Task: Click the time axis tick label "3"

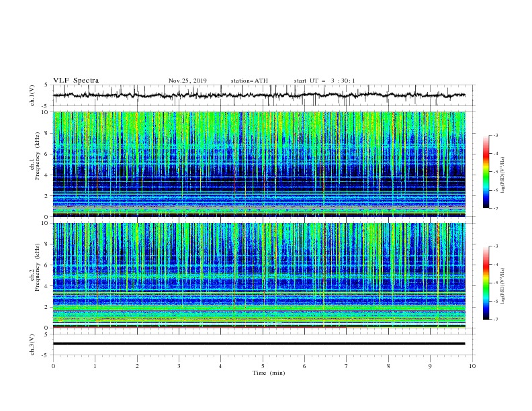Action: pos(179,366)
